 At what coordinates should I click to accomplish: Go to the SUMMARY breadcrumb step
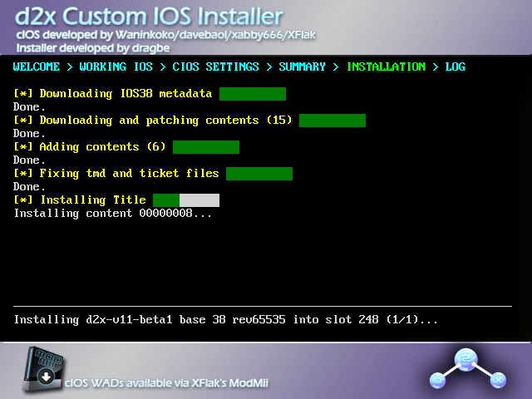(x=302, y=66)
